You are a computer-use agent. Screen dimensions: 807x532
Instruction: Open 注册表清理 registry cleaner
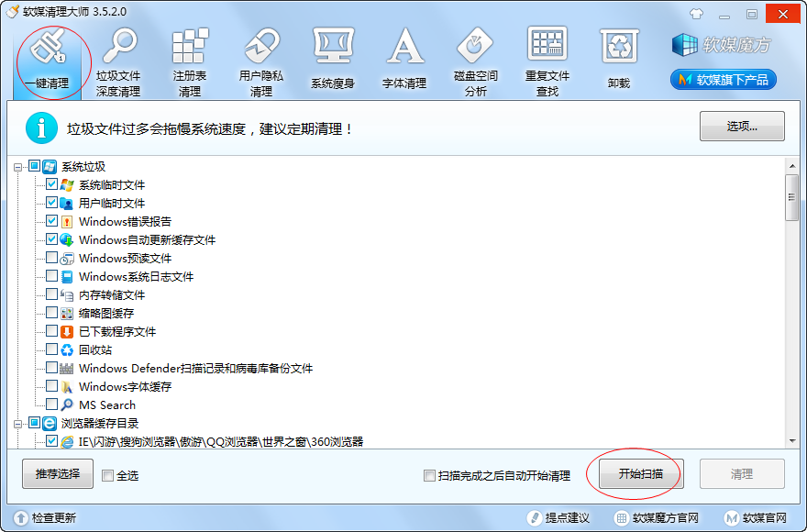190,62
